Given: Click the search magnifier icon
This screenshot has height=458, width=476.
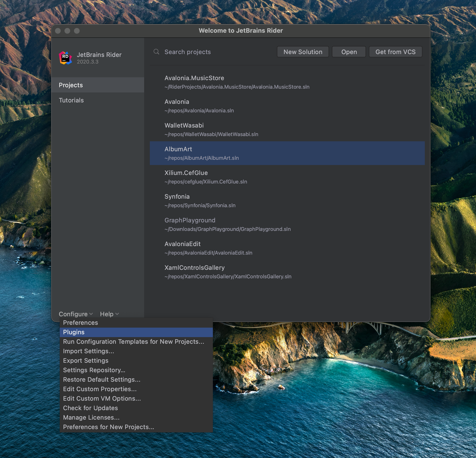Looking at the screenshot, I should (156, 52).
